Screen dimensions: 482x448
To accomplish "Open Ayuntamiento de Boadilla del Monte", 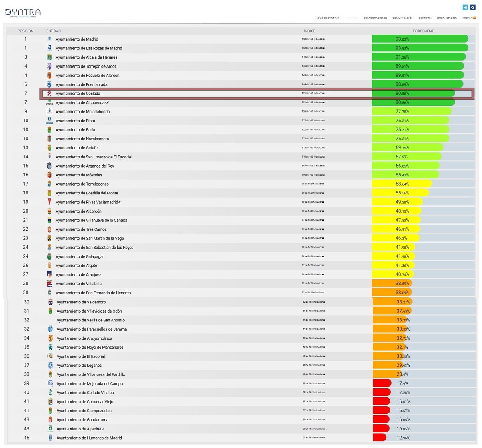I will 87,193.
